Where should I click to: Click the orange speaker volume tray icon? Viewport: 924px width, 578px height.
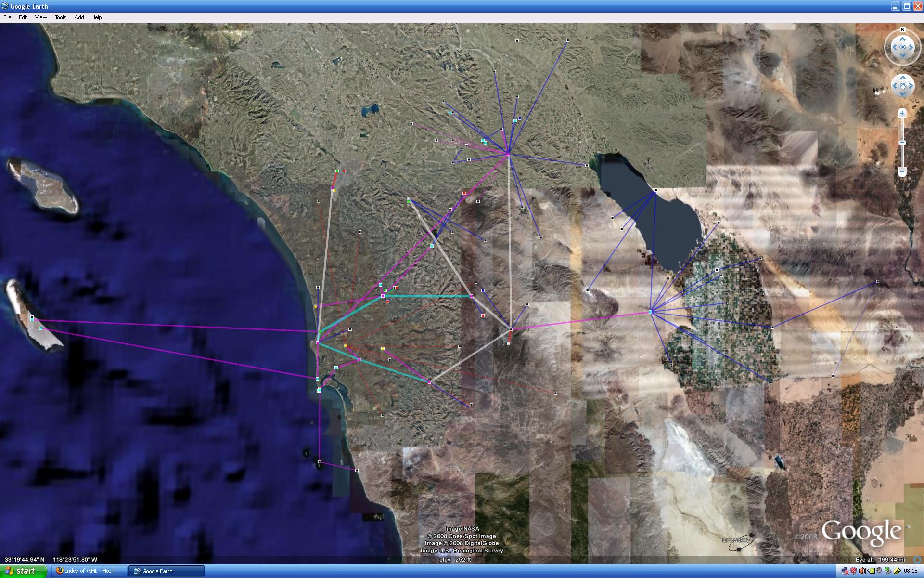click(862, 571)
